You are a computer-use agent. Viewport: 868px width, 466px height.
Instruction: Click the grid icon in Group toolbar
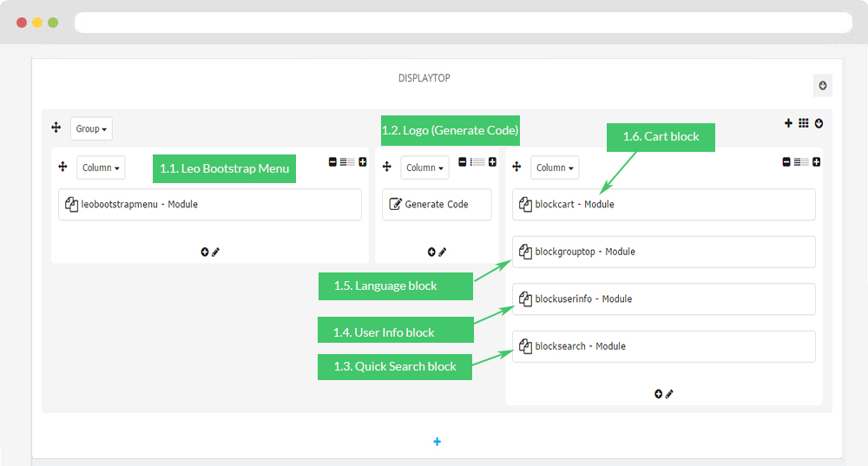pyautogui.click(x=803, y=123)
